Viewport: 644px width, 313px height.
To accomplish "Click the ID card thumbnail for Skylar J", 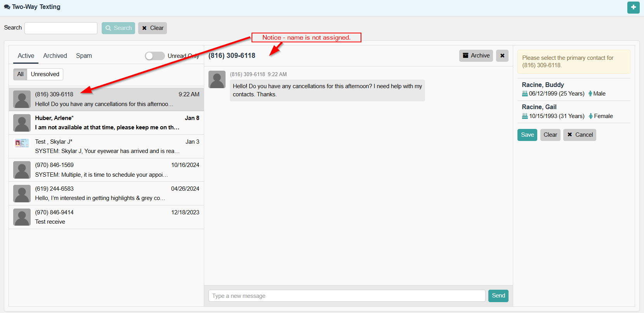I will pos(22,143).
